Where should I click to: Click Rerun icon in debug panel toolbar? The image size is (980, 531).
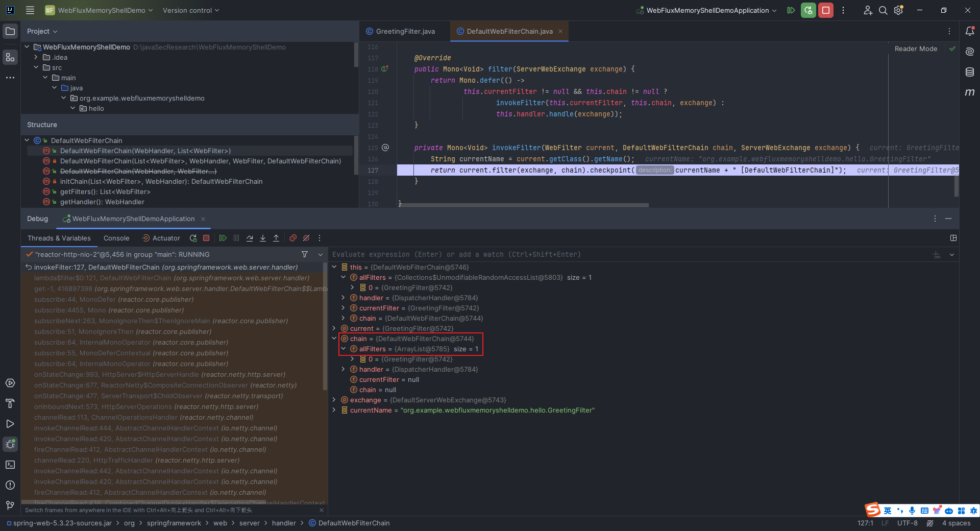pyautogui.click(x=193, y=238)
